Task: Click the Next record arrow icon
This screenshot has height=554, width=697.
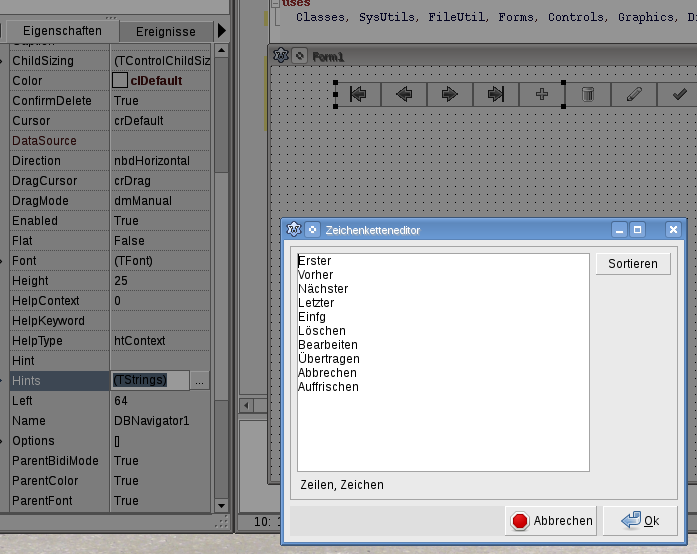Action: (450, 94)
